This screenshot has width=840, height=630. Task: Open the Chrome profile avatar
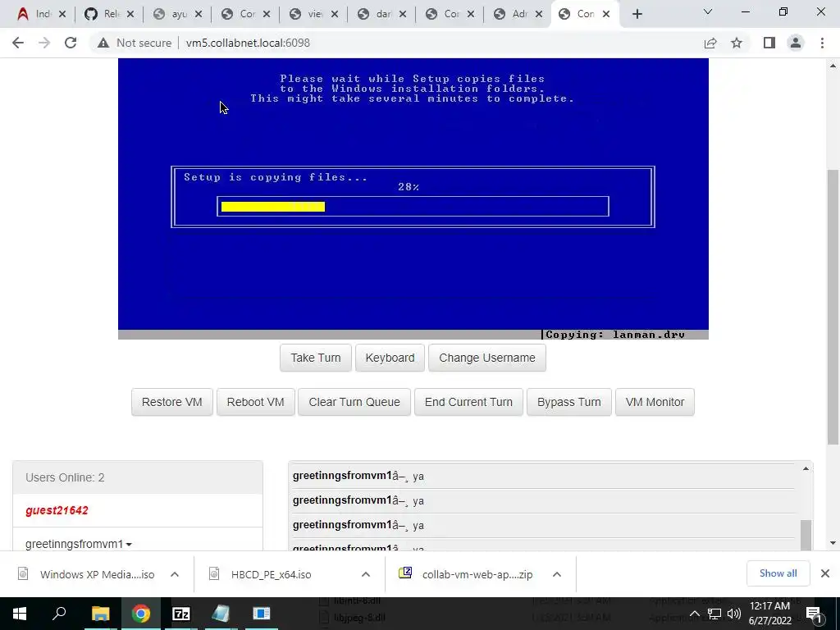click(x=796, y=43)
